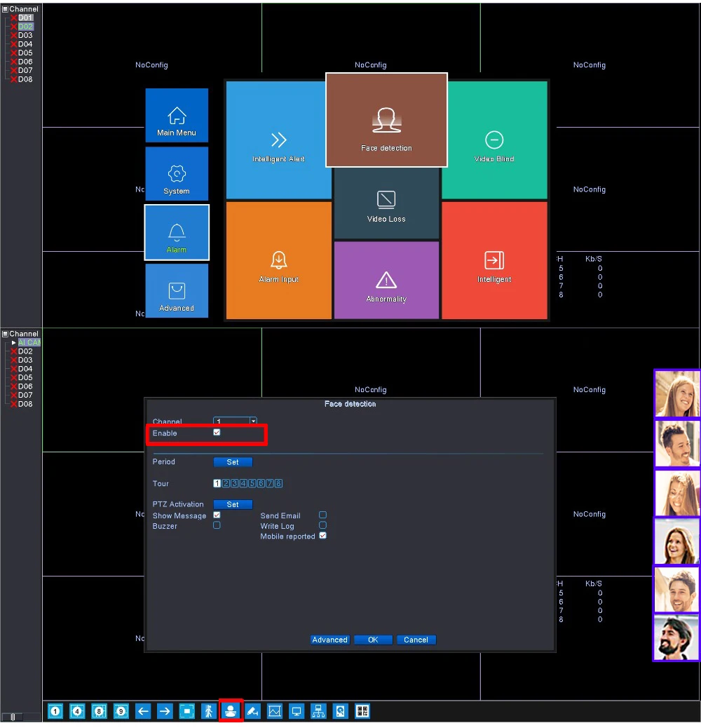Open image chart toolbar icon
This screenshot has height=728, width=701.
(275, 711)
